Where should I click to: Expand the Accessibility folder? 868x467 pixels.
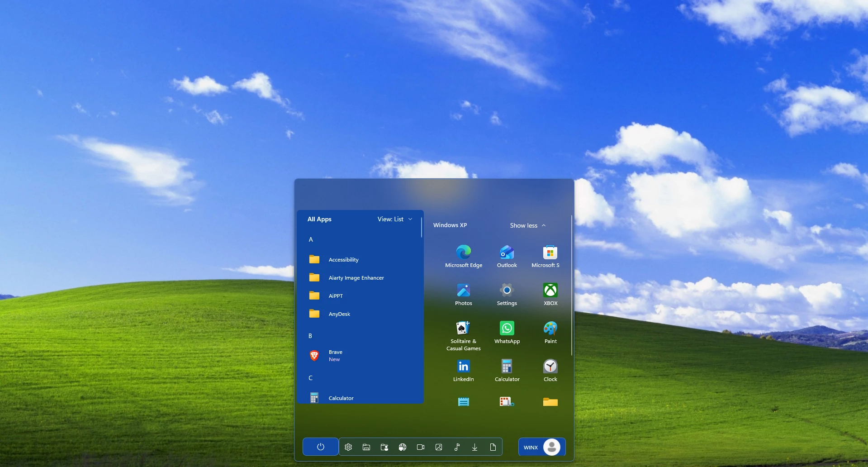coord(360,260)
